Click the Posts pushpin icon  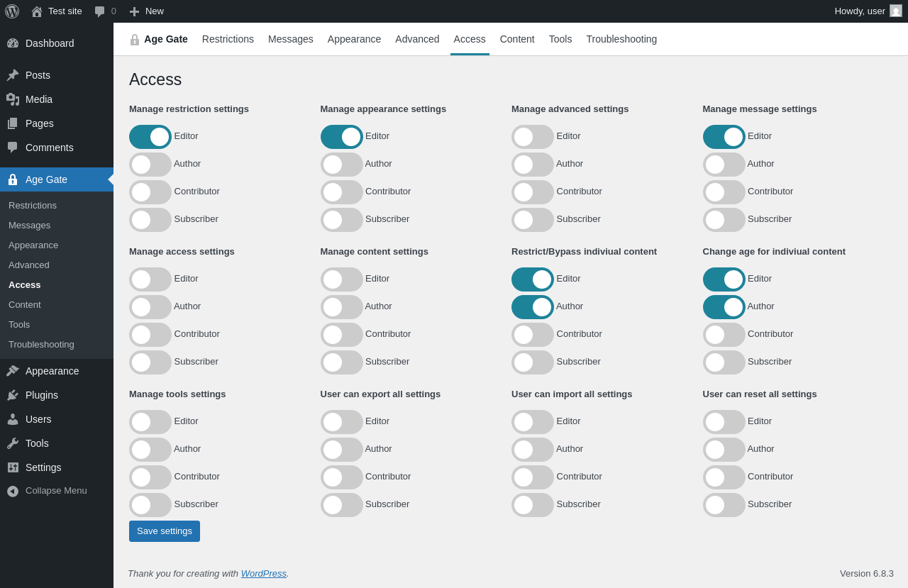coord(13,75)
